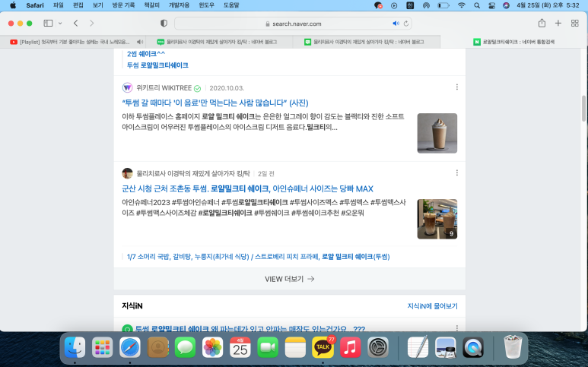Open Music from the Dock
The width and height of the screenshot is (588, 367).
(350, 347)
